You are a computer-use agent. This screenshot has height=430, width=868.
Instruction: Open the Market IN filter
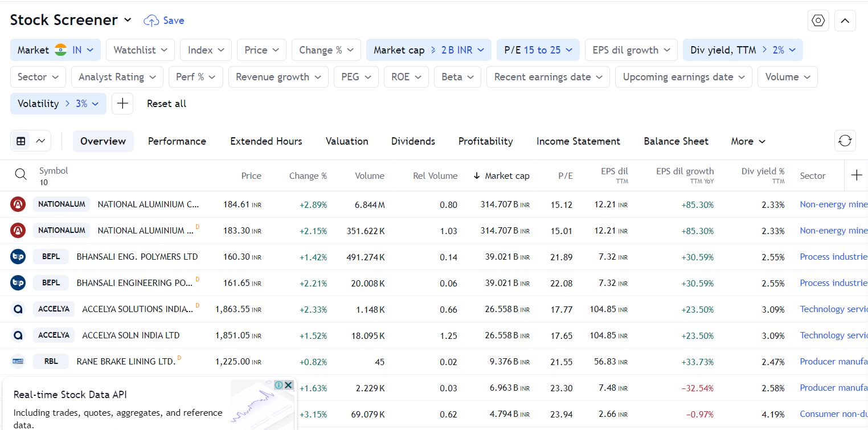pos(55,50)
